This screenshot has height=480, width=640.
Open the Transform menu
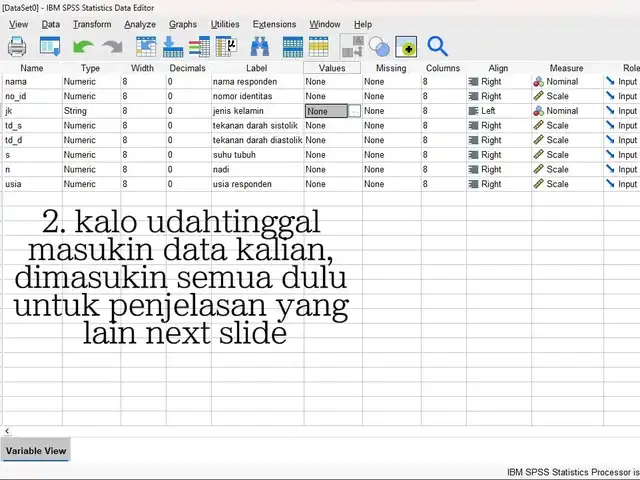92,24
